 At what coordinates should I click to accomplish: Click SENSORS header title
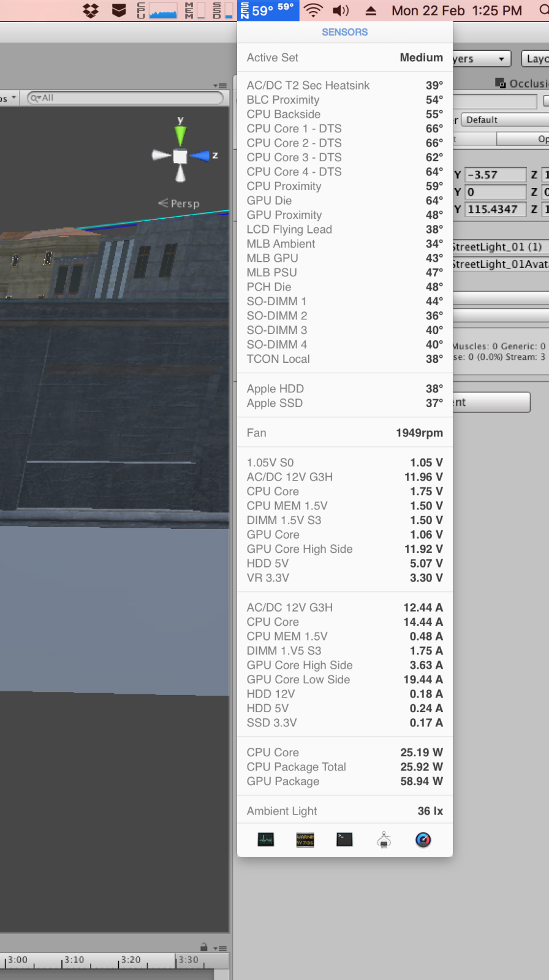pyautogui.click(x=345, y=32)
